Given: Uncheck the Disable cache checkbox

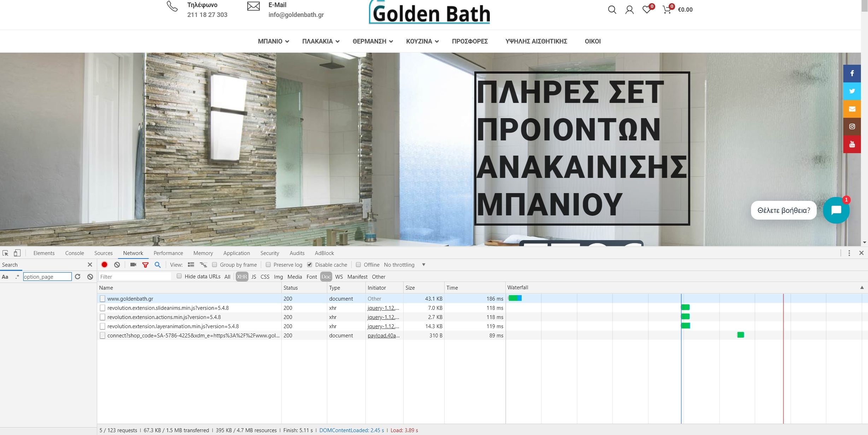Looking at the screenshot, I should pyautogui.click(x=310, y=265).
